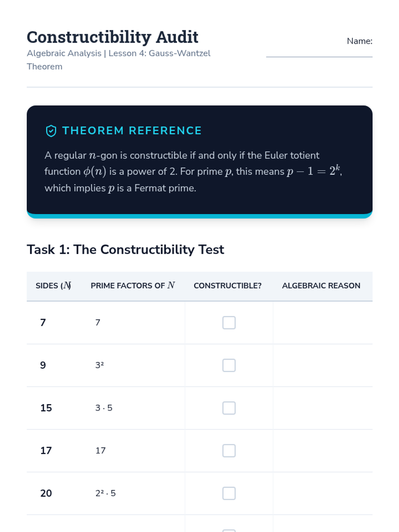
Task: Click the algebraic reason cell for 20
Action: click(x=322, y=493)
